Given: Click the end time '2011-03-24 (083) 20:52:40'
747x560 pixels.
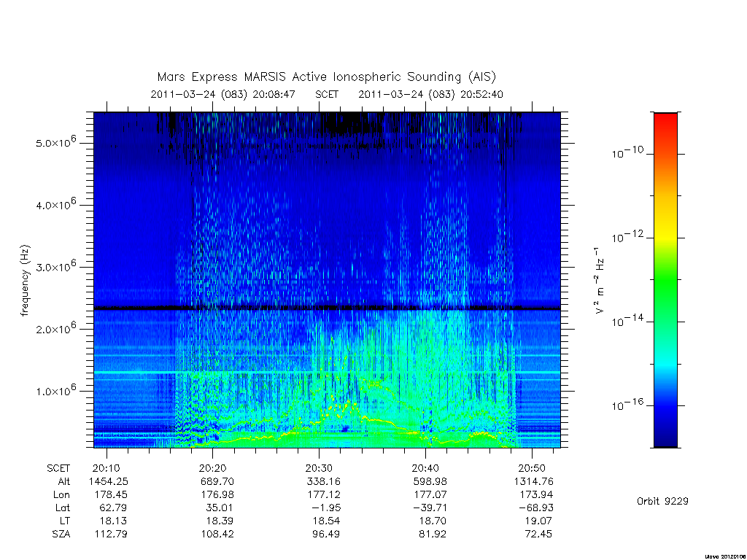Looking at the screenshot, I should pyautogui.click(x=430, y=94).
